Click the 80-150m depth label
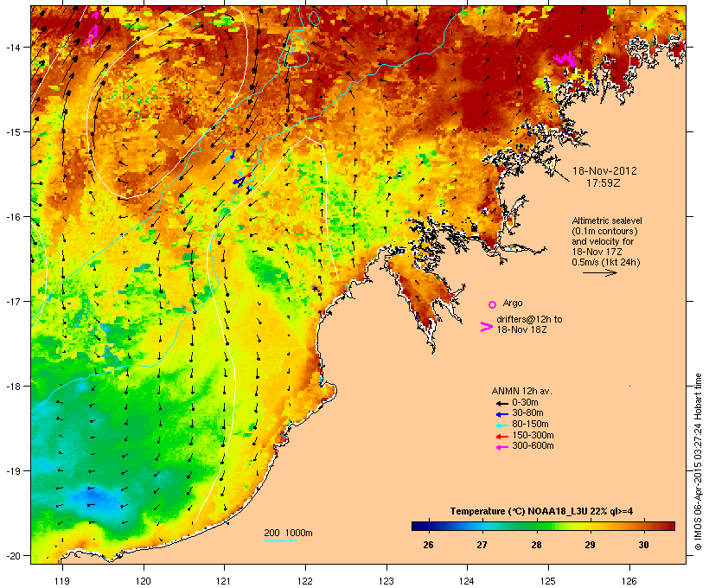The height and width of the screenshot is (588, 709). tap(530, 425)
